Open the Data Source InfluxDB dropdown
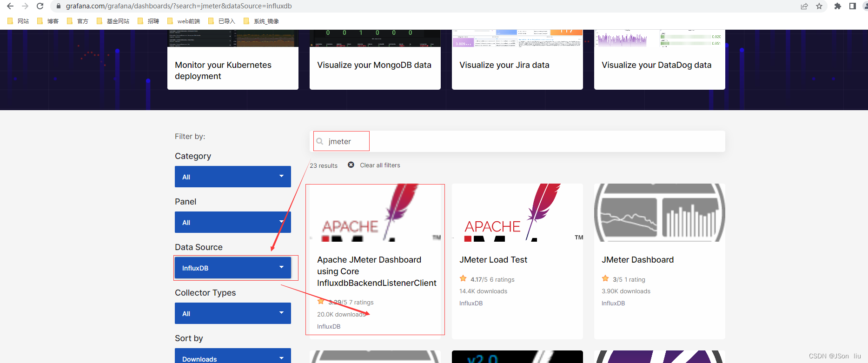This screenshot has height=363, width=868. [x=233, y=268]
